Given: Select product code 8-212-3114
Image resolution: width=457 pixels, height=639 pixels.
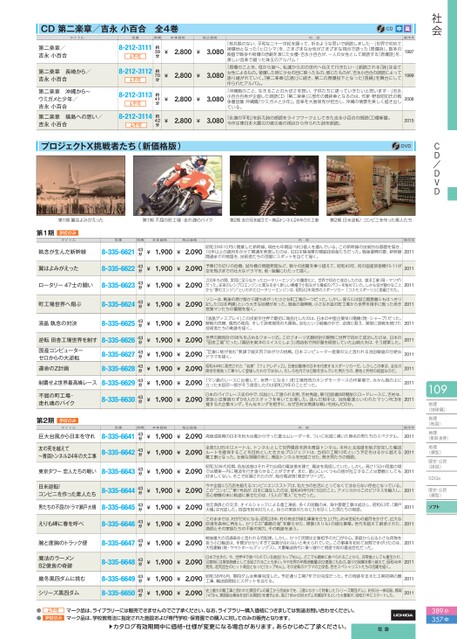Looking at the screenshot, I should coord(135,117).
